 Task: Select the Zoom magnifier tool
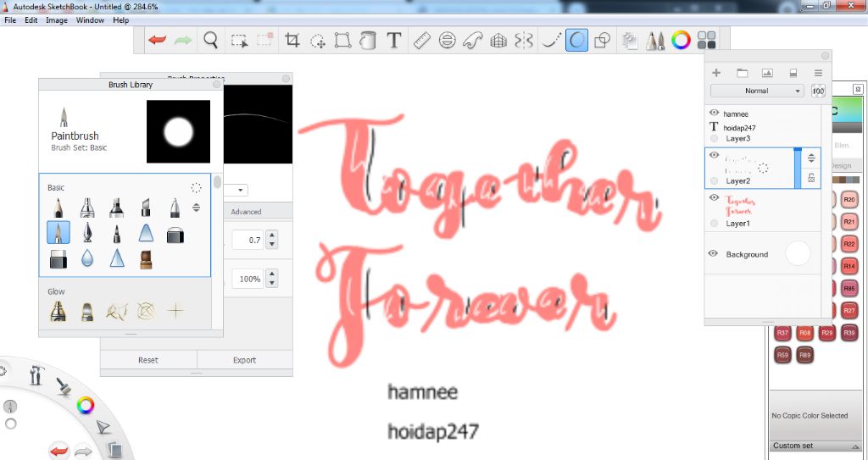tap(210, 41)
